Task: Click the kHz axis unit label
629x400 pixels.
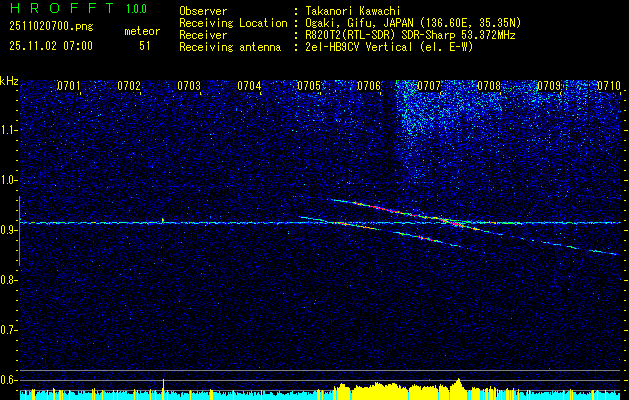Action: click(x=9, y=81)
